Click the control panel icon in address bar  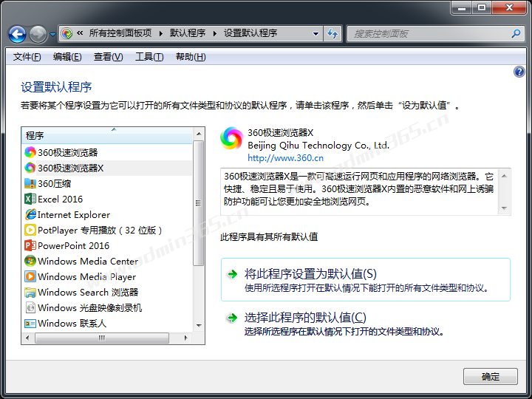(x=66, y=33)
